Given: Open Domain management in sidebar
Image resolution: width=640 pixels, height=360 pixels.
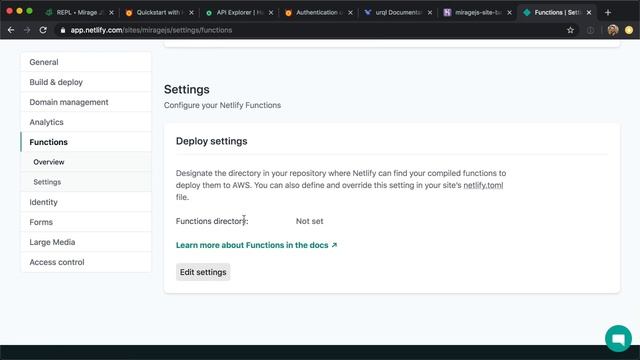Looking at the screenshot, I should [x=86, y=102].
